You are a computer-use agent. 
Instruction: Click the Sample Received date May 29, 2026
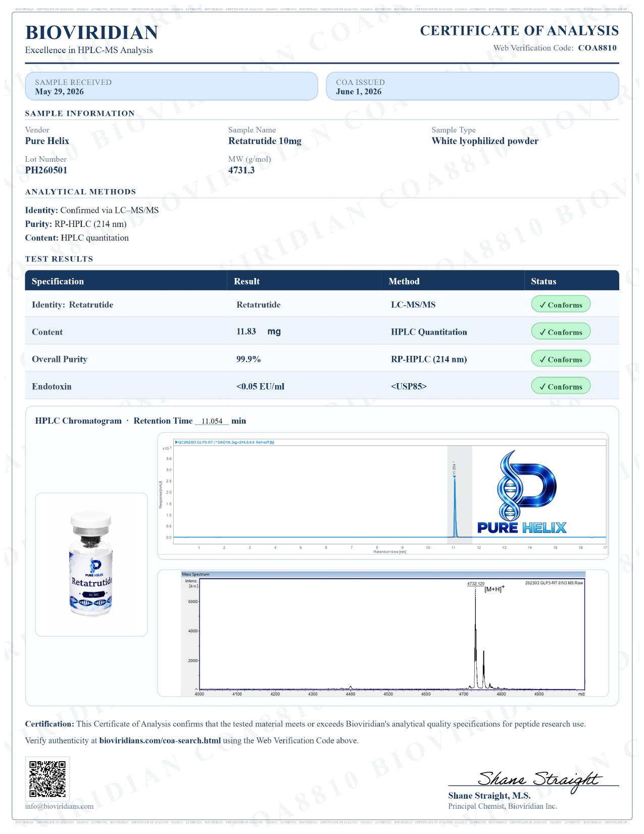point(60,91)
